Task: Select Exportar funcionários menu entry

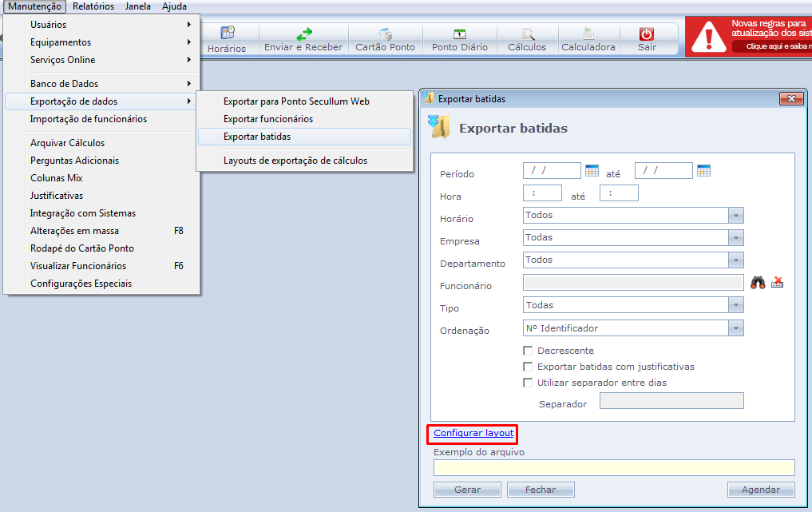Action: tap(268, 119)
